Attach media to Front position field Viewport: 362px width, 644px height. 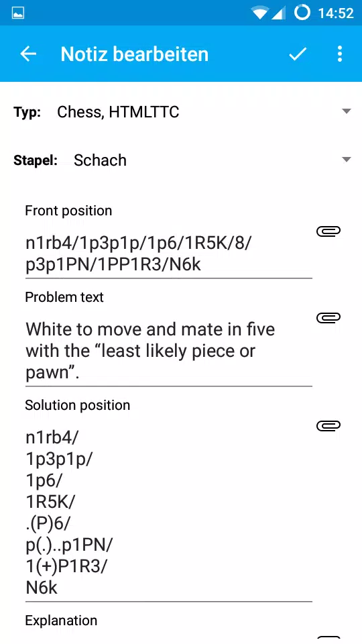coord(328,231)
